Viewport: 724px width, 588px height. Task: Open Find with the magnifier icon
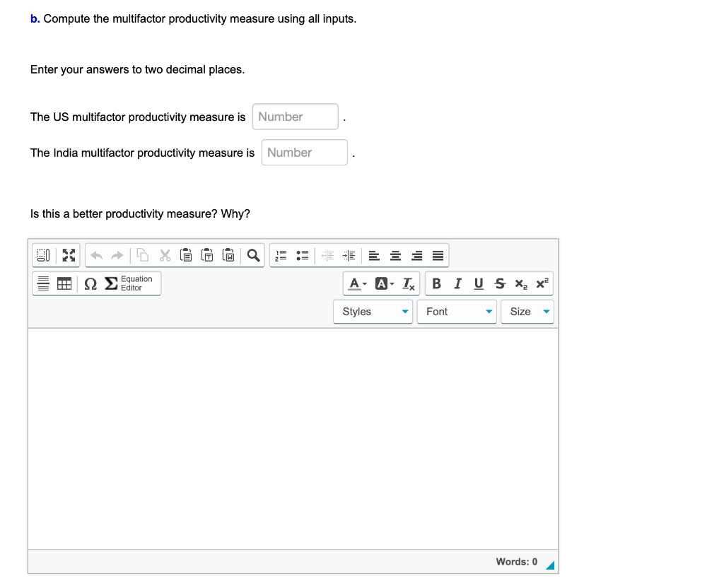(253, 255)
